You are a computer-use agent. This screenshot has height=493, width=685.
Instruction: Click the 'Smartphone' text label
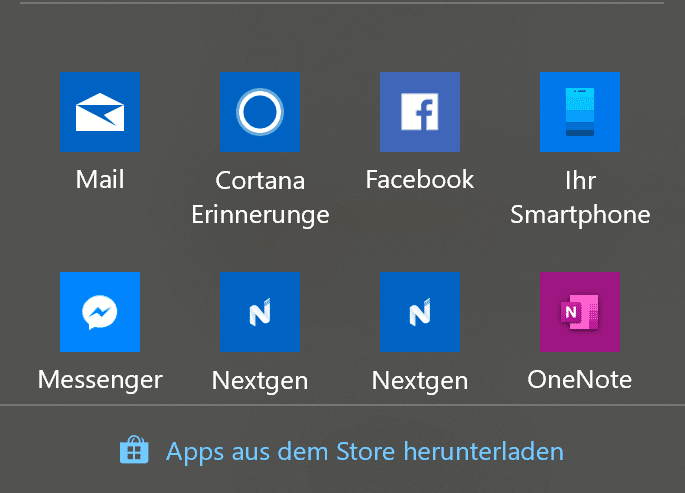click(x=580, y=215)
